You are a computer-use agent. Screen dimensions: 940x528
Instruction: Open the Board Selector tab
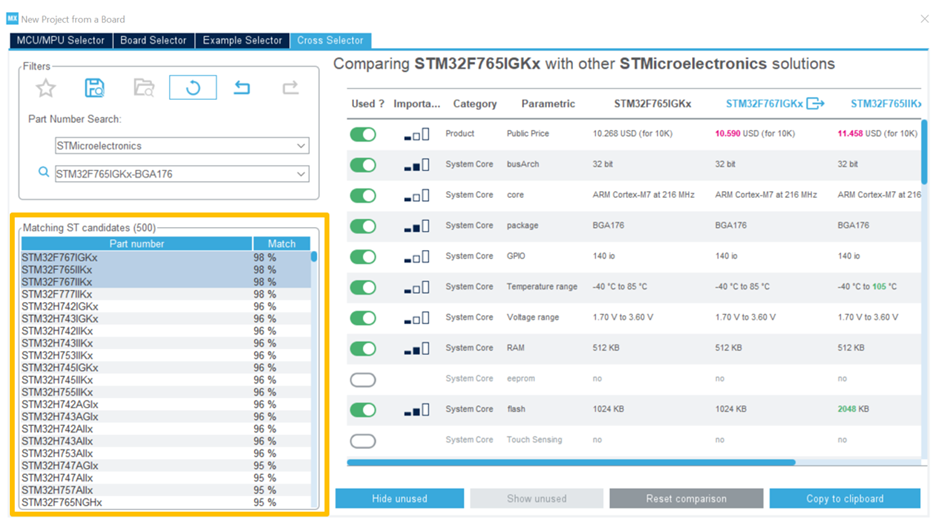[153, 40]
